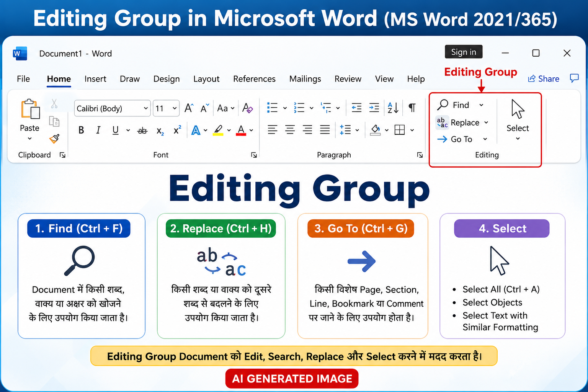Click the Numbering list icon
588x392 pixels.
[299, 108]
